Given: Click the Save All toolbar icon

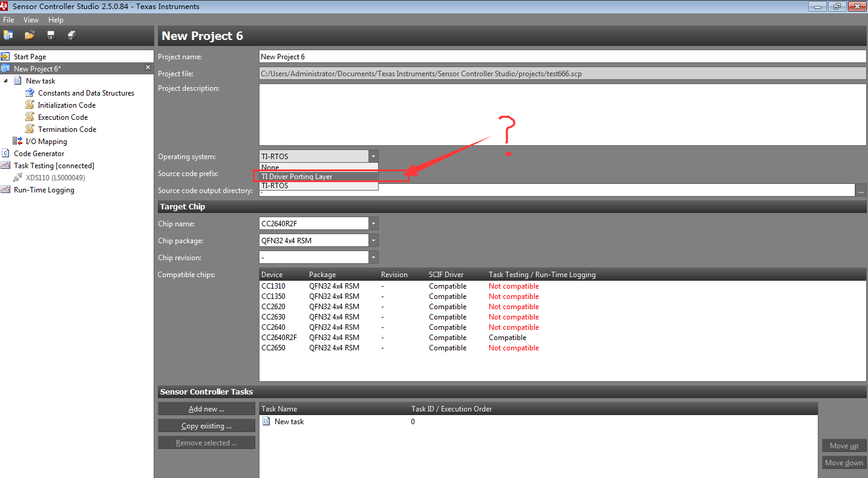Looking at the screenshot, I should pos(71,35).
